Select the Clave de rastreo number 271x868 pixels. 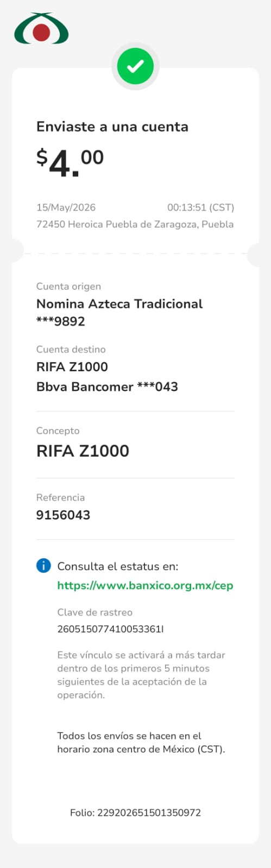(110, 629)
